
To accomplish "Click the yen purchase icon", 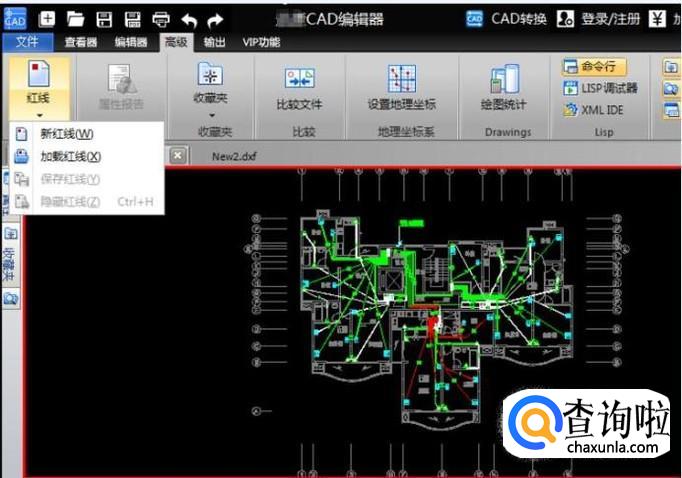I will click(x=657, y=19).
